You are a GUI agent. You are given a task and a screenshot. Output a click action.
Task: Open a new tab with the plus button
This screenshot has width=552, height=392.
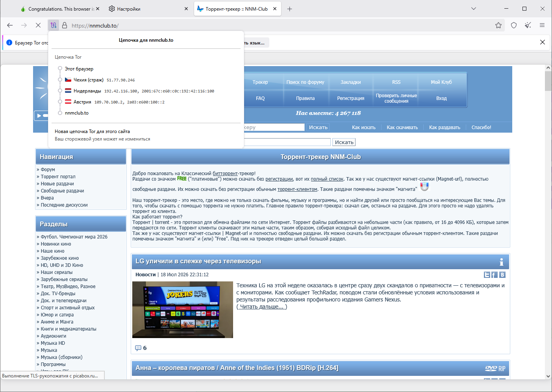pos(290,9)
